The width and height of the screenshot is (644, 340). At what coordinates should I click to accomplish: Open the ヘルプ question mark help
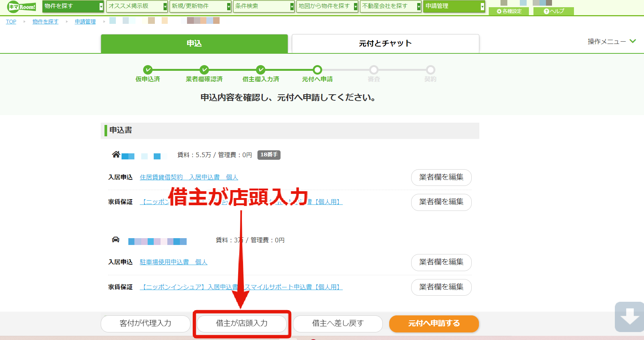(x=554, y=11)
